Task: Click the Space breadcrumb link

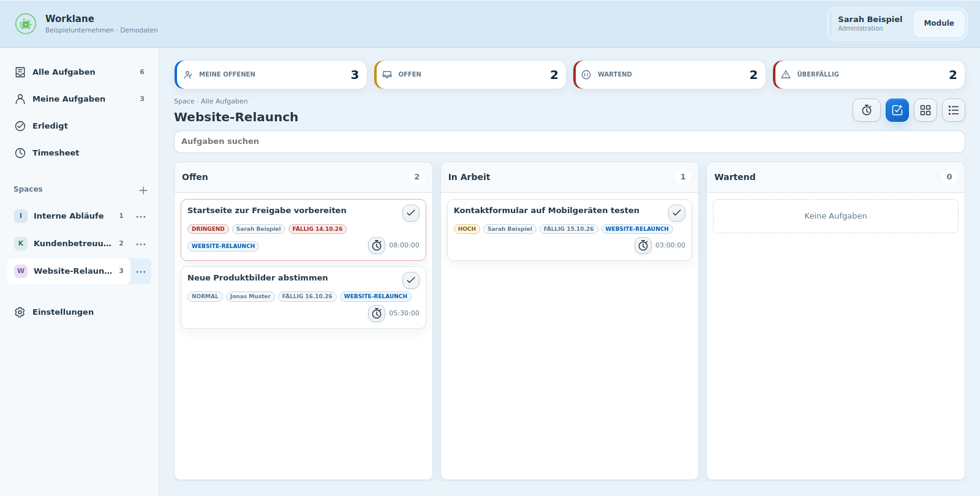Action: [x=184, y=102]
